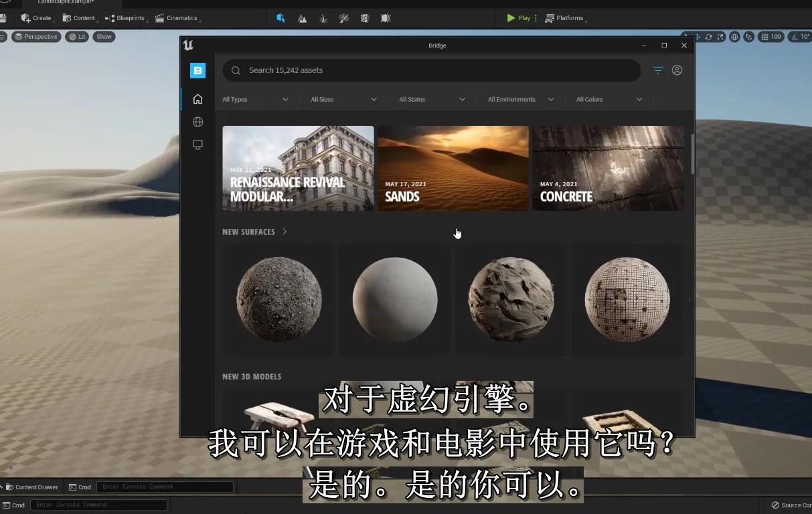Select the Landscape mode mountain icon
Image resolution: width=812 pixels, height=514 pixels.
302,18
